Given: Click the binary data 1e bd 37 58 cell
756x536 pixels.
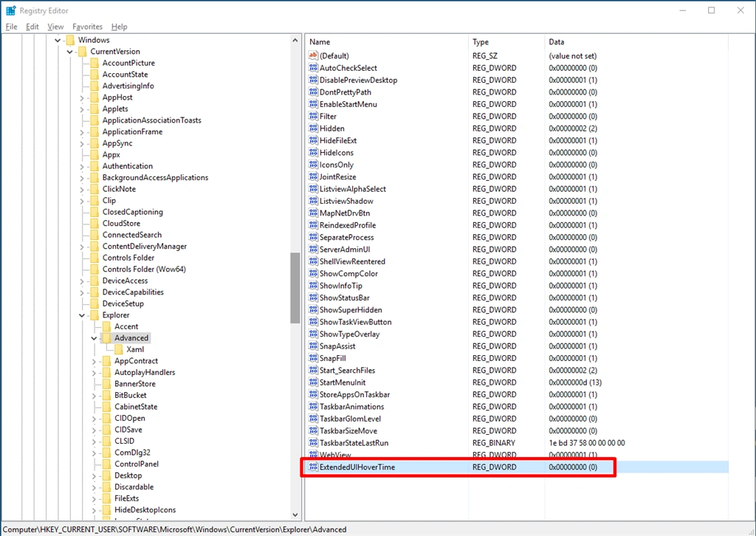Looking at the screenshot, I should coord(587,442).
